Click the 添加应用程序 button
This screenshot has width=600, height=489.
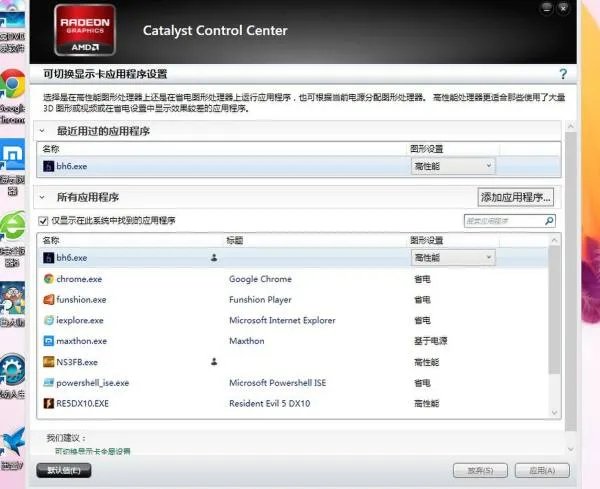[516, 197]
